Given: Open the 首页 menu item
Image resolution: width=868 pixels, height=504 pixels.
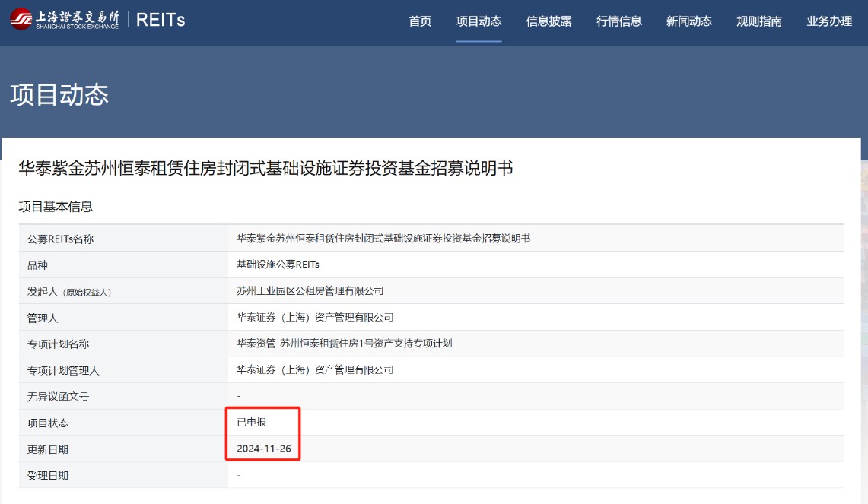Looking at the screenshot, I should pyautogui.click(x=420, y=21).
